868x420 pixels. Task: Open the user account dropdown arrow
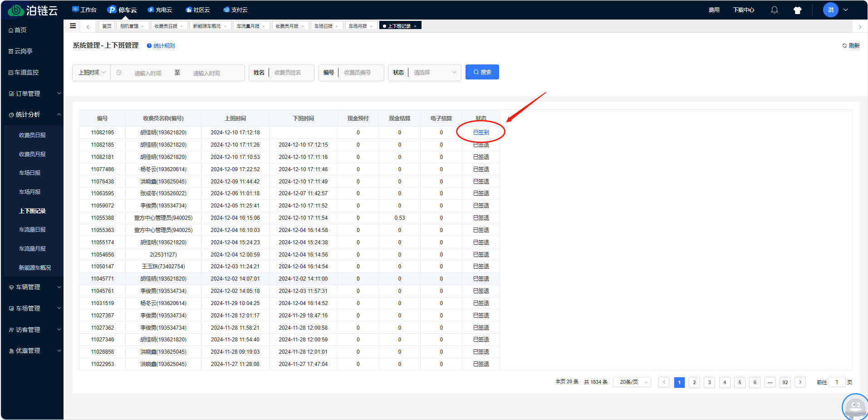(846, 10)
